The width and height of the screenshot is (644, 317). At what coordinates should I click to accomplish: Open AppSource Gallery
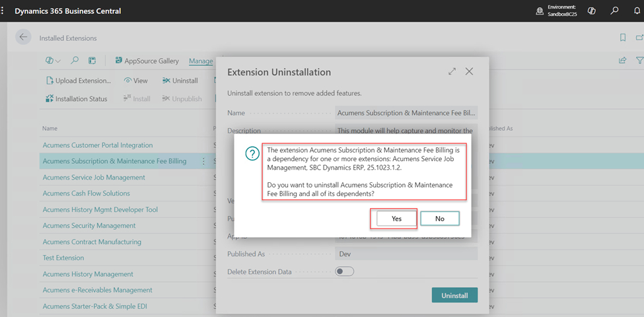[147, 61]
